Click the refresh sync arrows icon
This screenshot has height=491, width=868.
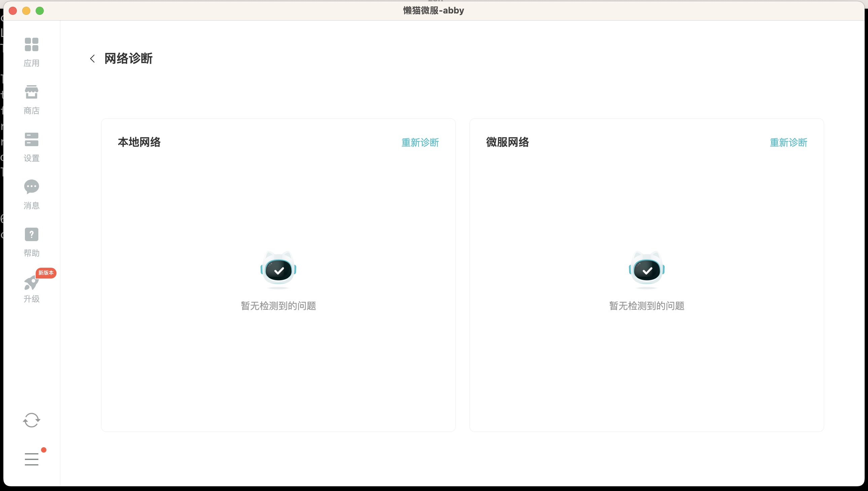32,420
